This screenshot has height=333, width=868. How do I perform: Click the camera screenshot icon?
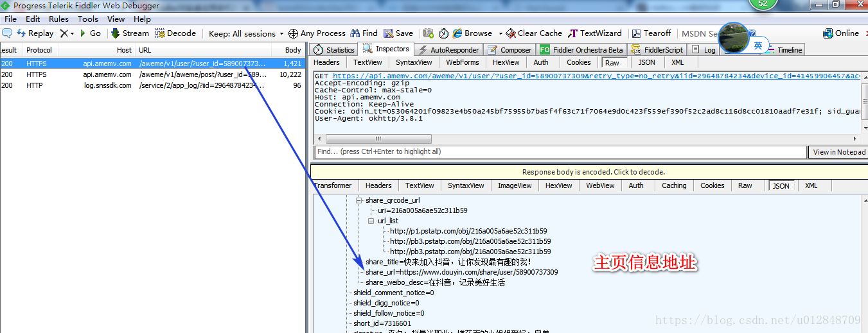click(x=427, y=33)
